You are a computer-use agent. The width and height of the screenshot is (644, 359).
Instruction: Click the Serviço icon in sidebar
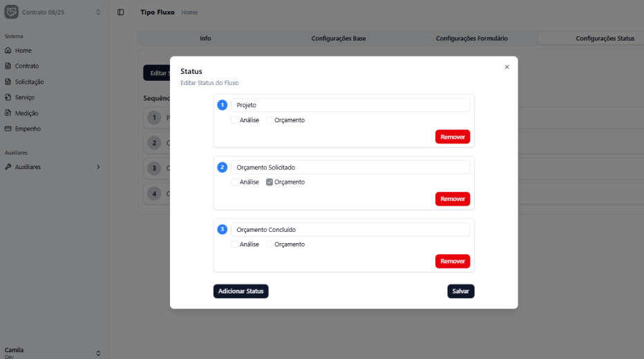pos(8,97)
